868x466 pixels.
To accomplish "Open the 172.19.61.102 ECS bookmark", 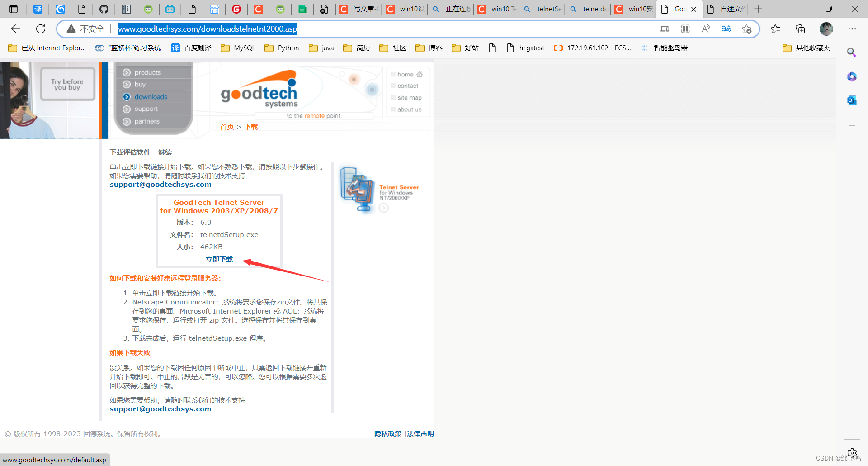I will [593, 48].
